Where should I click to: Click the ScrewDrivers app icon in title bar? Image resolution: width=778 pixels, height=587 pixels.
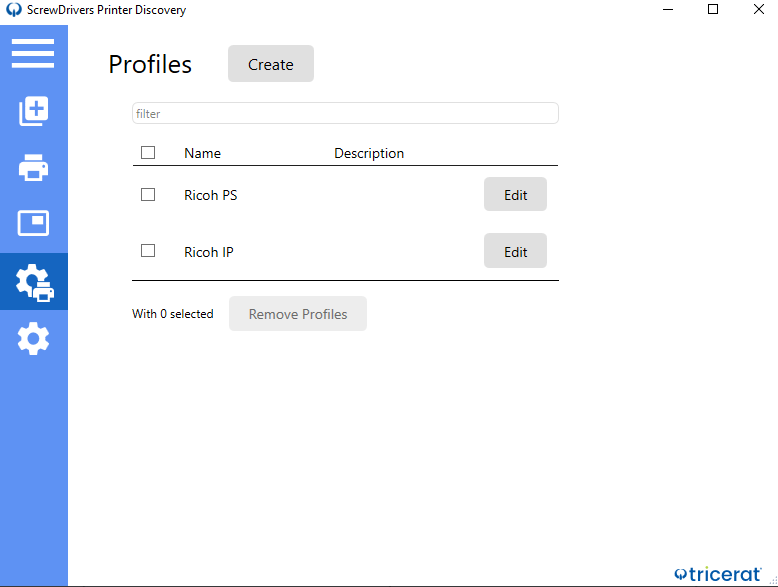14,9
